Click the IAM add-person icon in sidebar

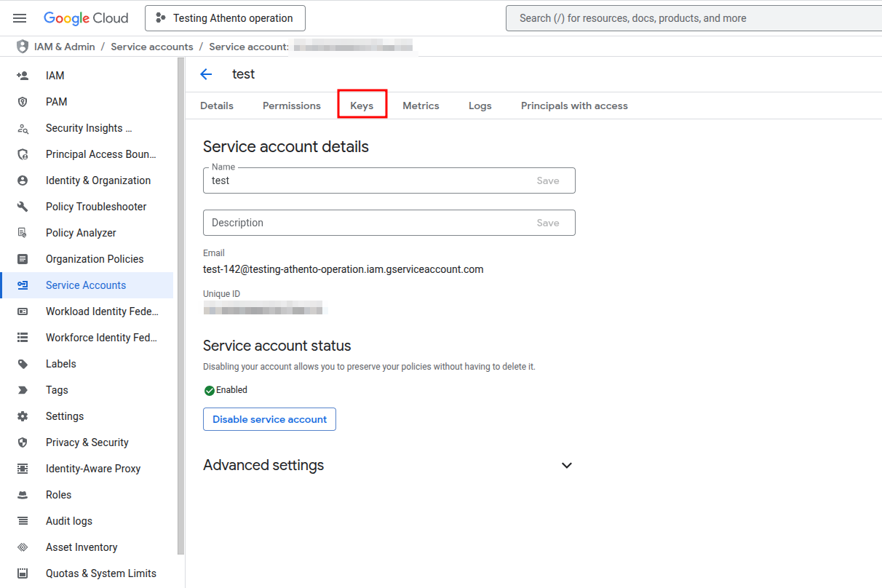pyautogui.click(x=23, y=76)
